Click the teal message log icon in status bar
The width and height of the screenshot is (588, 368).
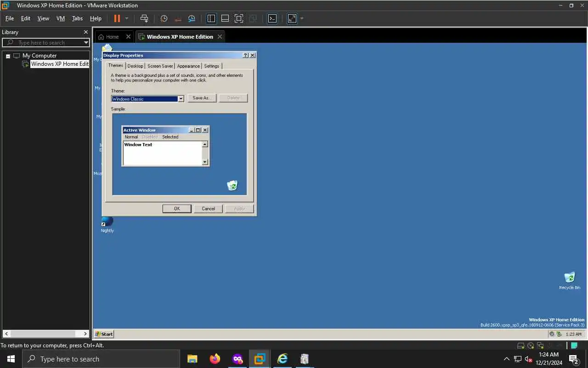coord(574,345)
